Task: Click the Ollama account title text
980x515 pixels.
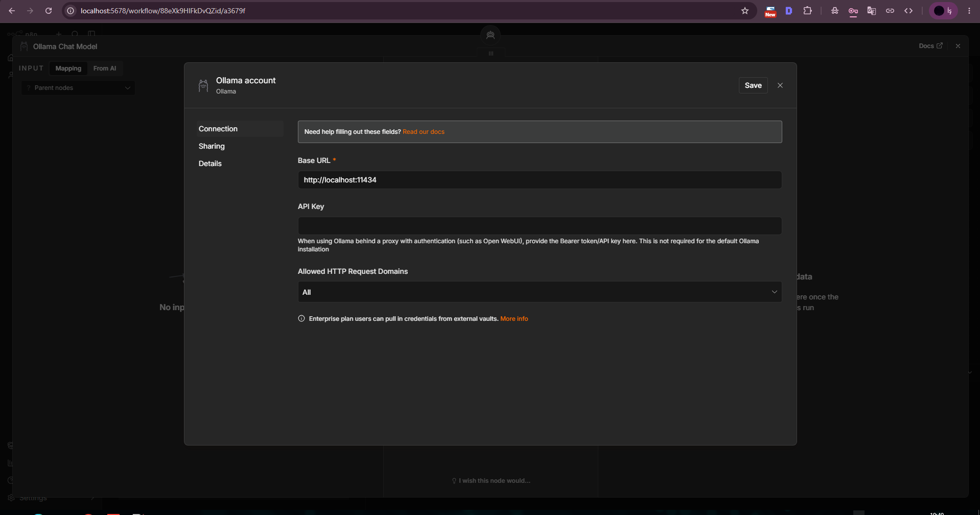Action: tap(246, 80)
